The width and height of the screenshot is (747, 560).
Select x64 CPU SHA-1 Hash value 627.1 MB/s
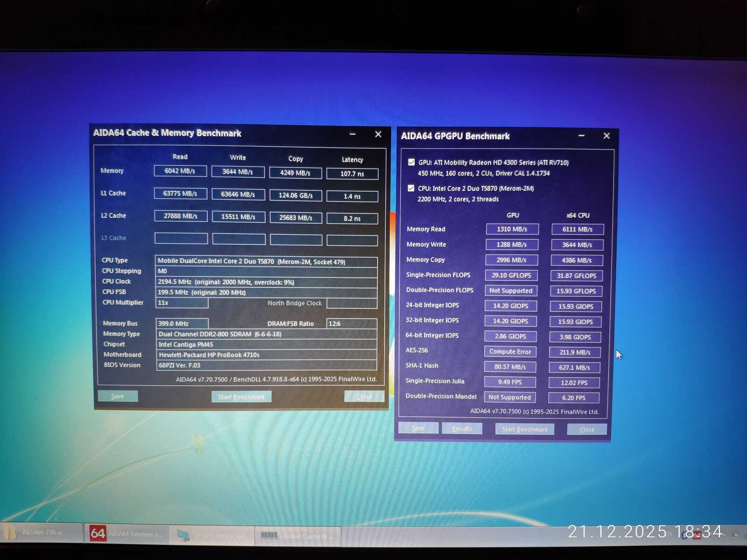tap(575, 368)
